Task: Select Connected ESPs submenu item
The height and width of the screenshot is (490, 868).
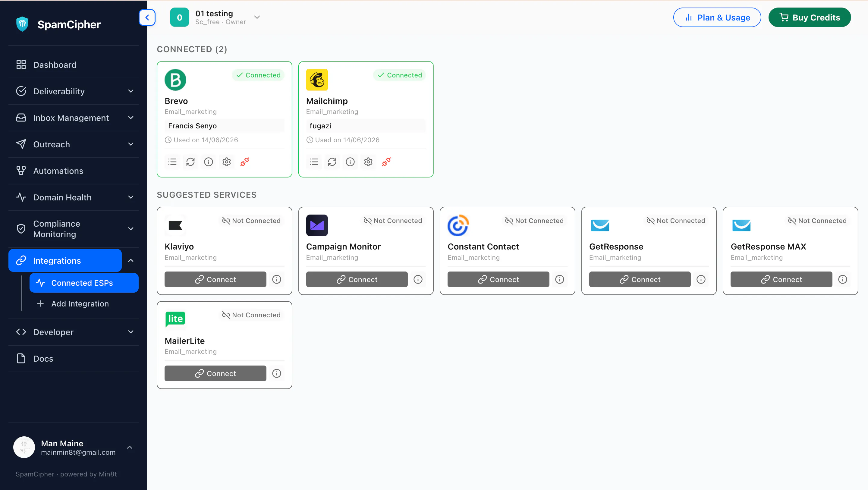Action: (x=84, y=283)
